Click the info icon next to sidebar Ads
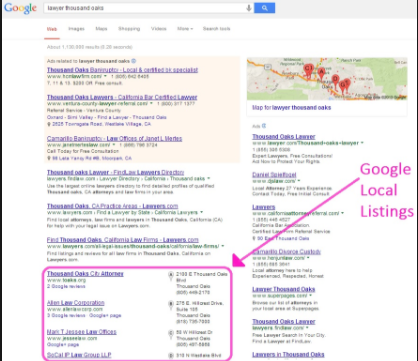 [x=264, y=126]
